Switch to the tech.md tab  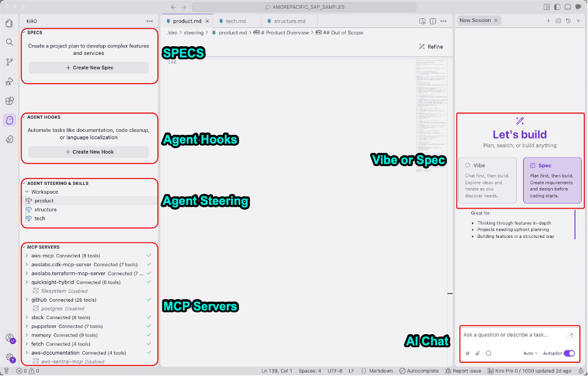click(x=235, y=21)
